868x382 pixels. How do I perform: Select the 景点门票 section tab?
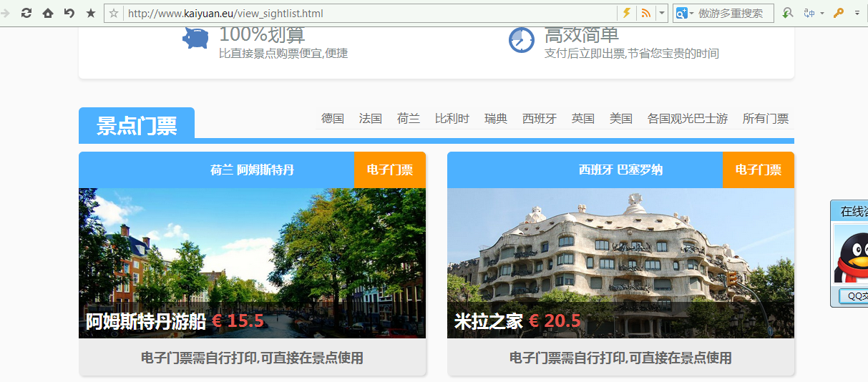tap(137, 124)
